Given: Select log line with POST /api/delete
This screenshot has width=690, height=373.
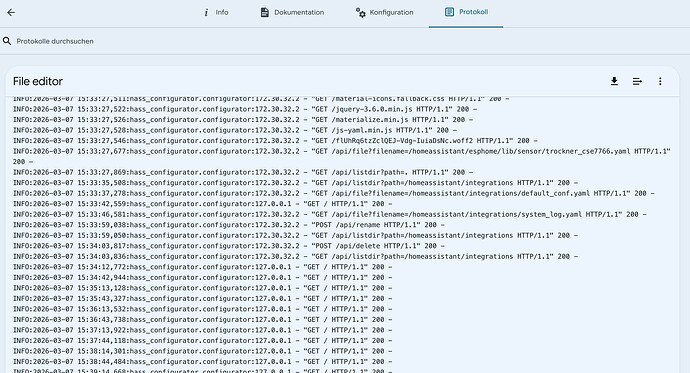Looking at the screenshot, I should pyautogui.click(x=229, y=246).
